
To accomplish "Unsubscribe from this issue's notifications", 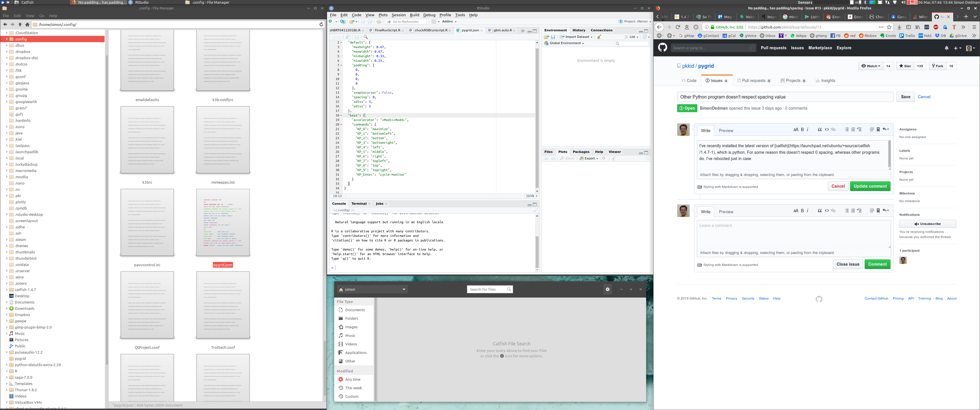I will [928, 224].
